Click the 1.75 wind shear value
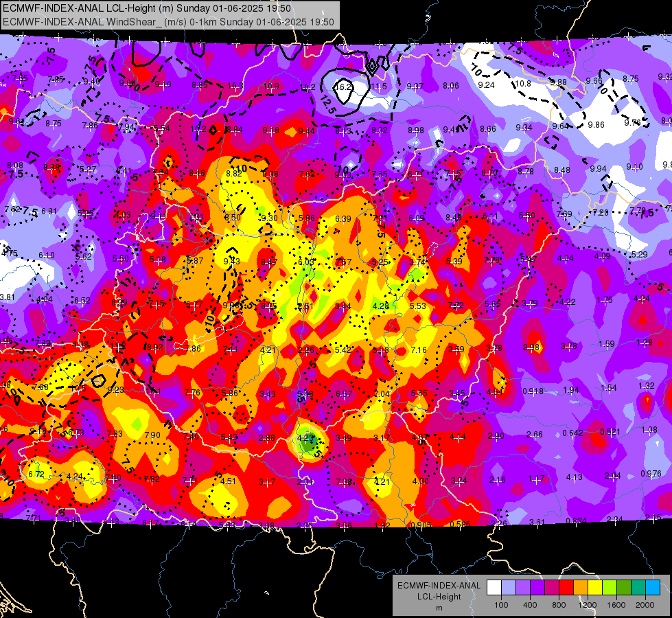The height and width of the screenshot is (618, 672). point(605,300)
